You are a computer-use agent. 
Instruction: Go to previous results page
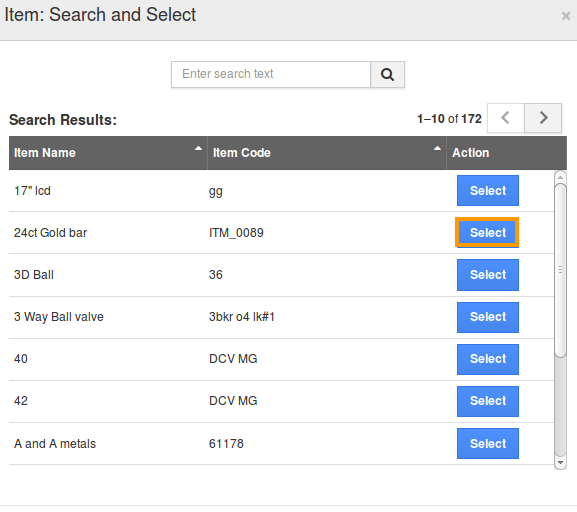tap(506, 118)
